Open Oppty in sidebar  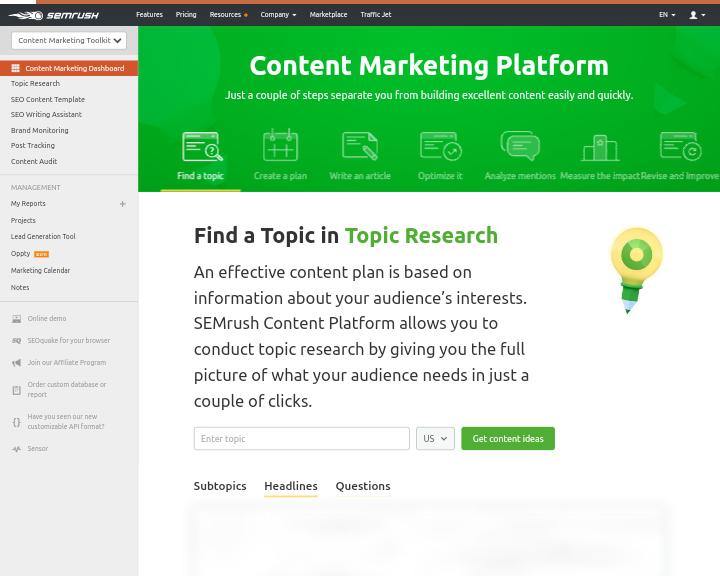point(20,254)
